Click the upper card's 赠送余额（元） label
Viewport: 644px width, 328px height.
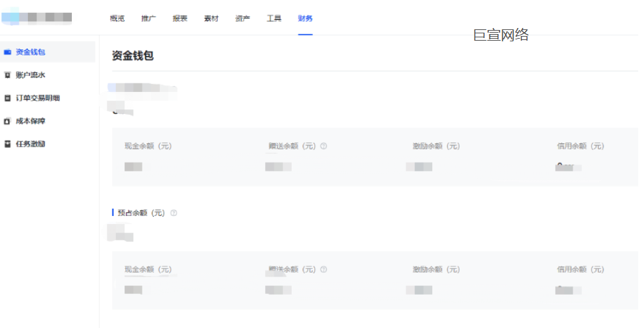(292, 146)
